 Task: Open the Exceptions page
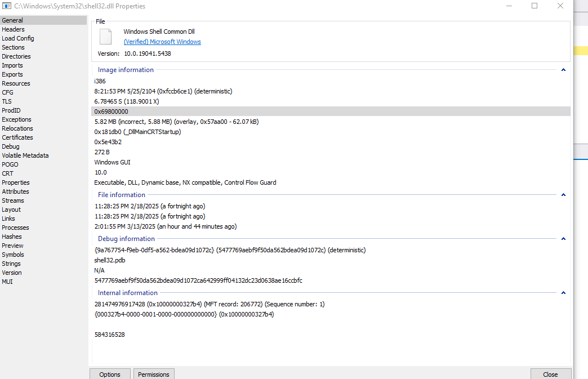(43, 119)
